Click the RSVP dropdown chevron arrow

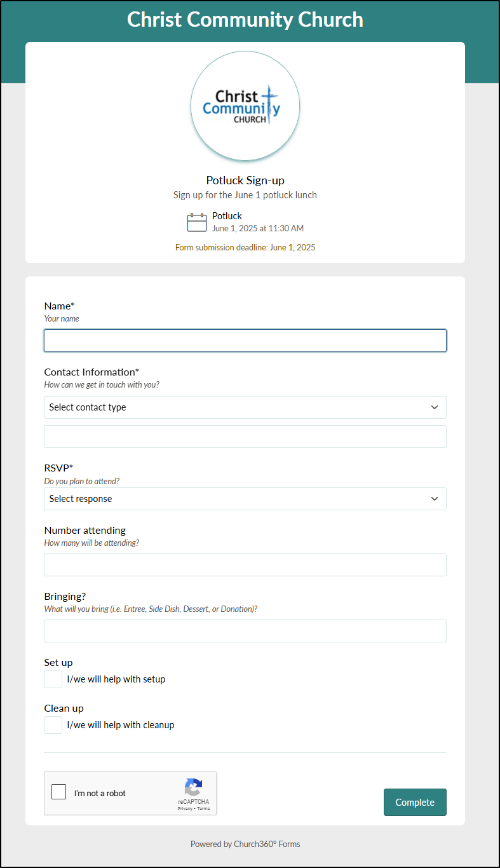point(435,499)
